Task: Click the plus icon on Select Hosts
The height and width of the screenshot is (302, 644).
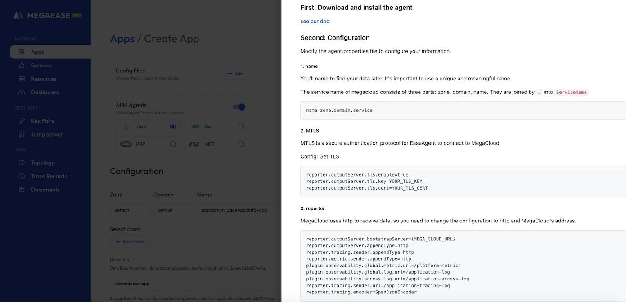Action: click(x=118, y=242)
